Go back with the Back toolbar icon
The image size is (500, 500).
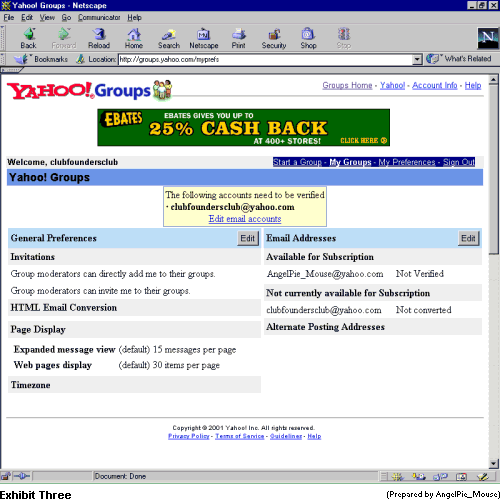[x=29, y=38]
